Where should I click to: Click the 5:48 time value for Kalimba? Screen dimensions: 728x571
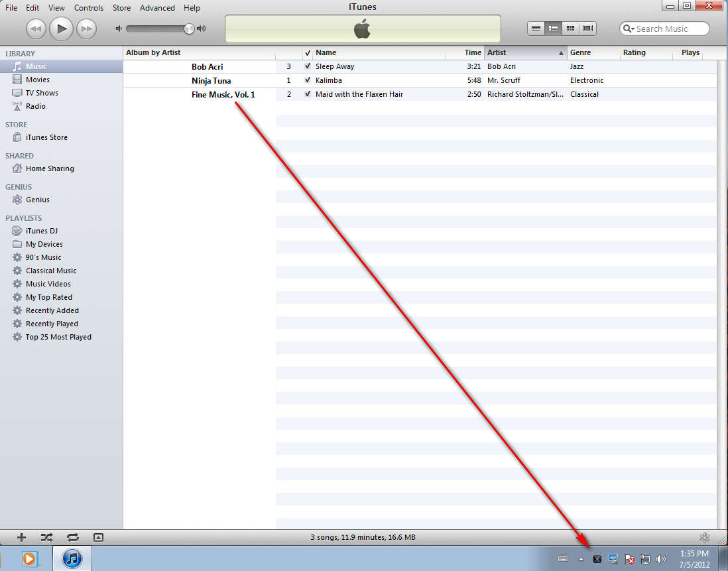tap(474, 80)
